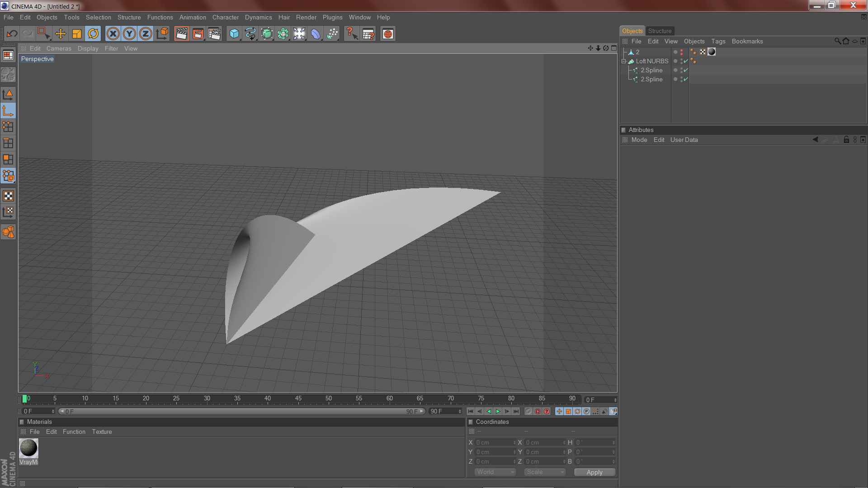Activate the Rotate tool
Screen dimensions: 868x488
(x=93, y=34)
